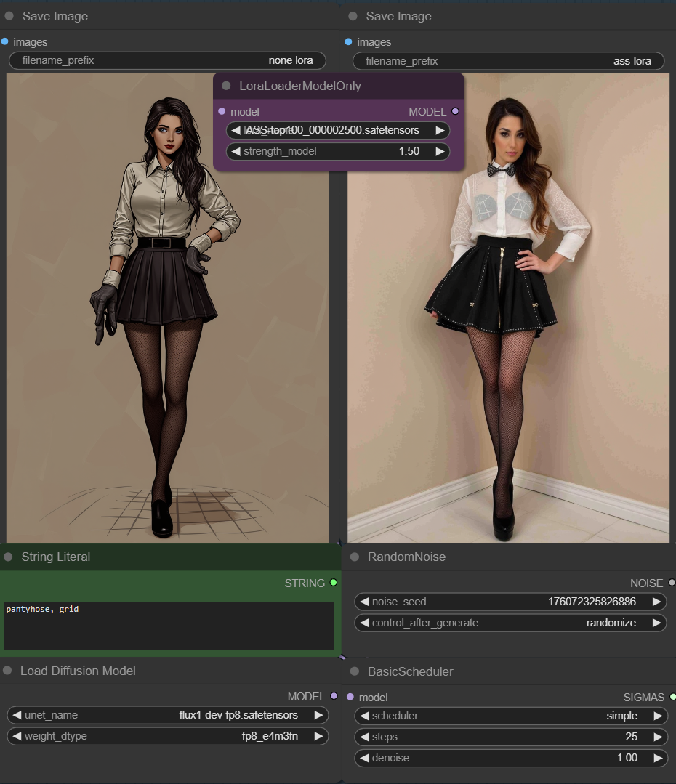The width and height of the screenshot is (676, 784).
Task: Collapse the LoraLoaderModelOnly node via its dot
Action: click(x=226, y=86)
